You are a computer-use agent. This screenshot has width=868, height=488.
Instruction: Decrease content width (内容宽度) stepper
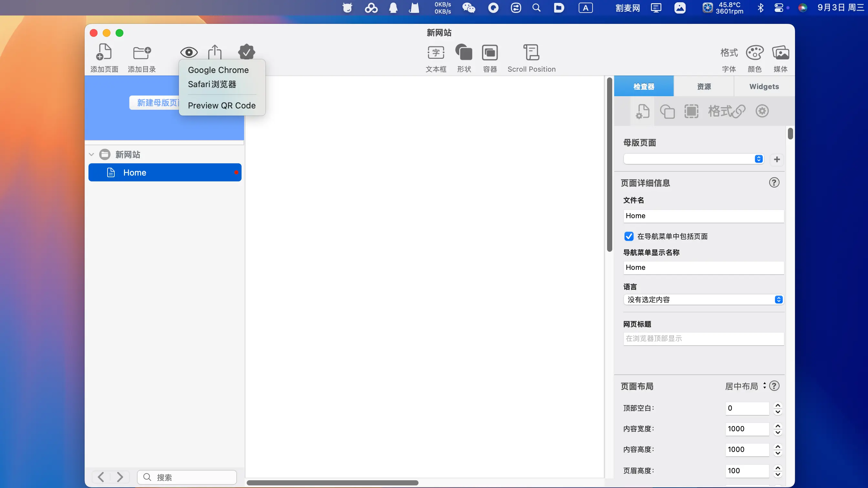pyautogui.click(x=778, y=432)
